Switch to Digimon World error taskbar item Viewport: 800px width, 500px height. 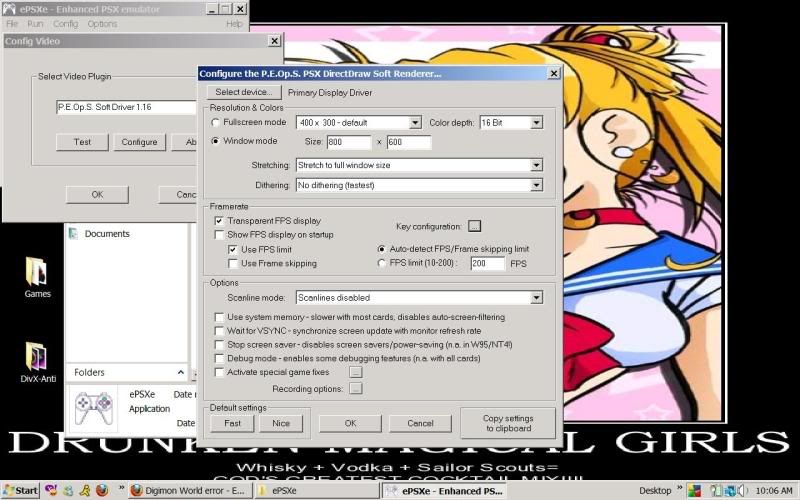point(189,491)
